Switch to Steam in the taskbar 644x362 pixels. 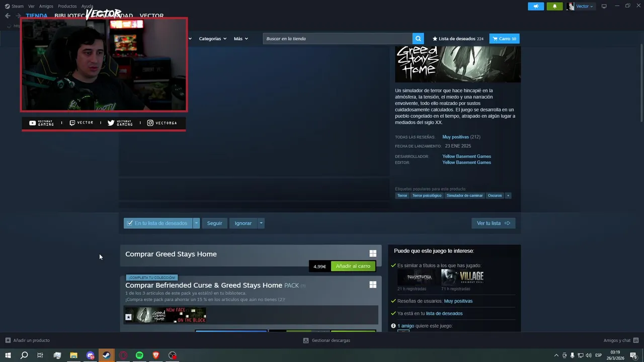tap(107, 355)
